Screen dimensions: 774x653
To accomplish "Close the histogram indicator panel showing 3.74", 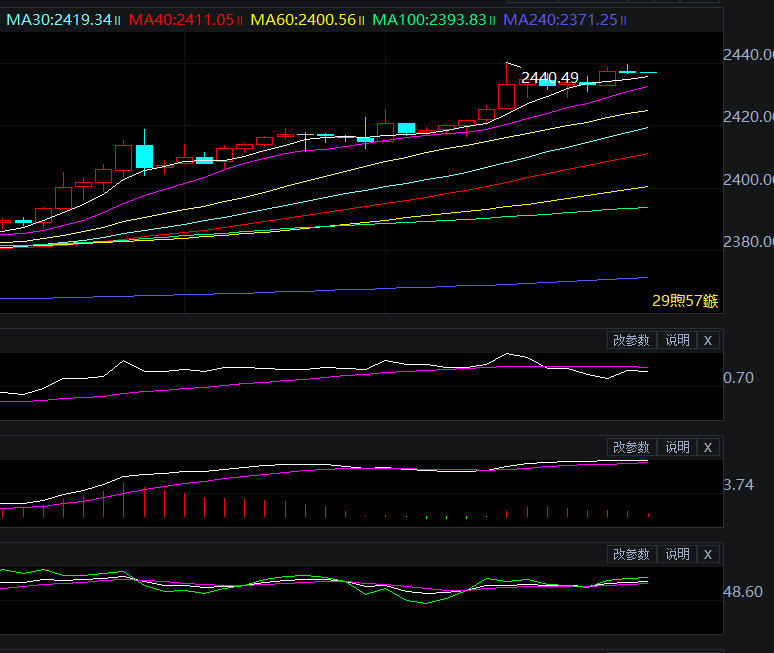I will pos(708,447).
